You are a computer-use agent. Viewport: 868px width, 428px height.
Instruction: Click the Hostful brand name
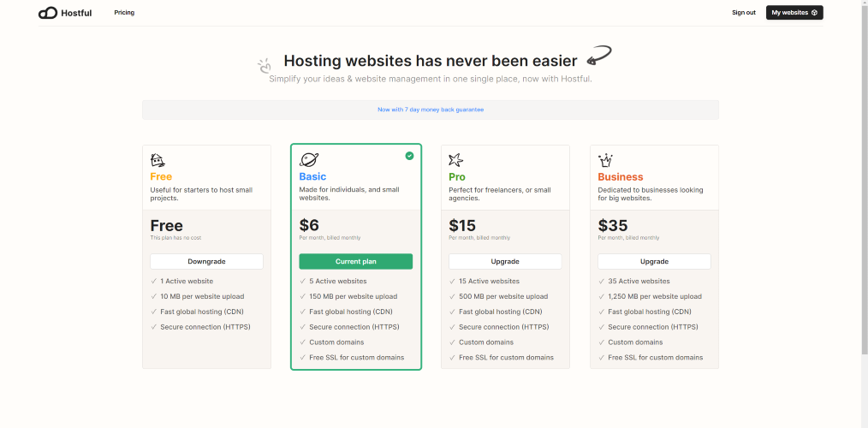[76, 13]
